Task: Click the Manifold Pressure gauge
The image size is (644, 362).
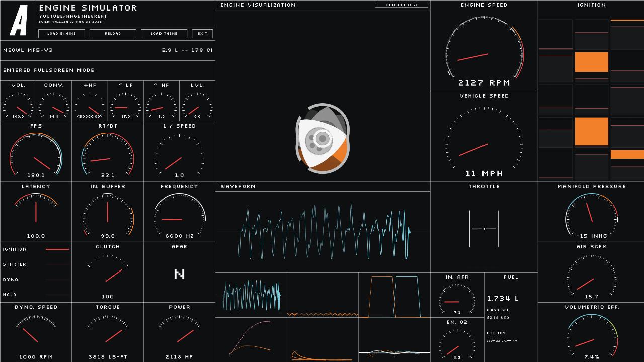Action: (591, 214)
